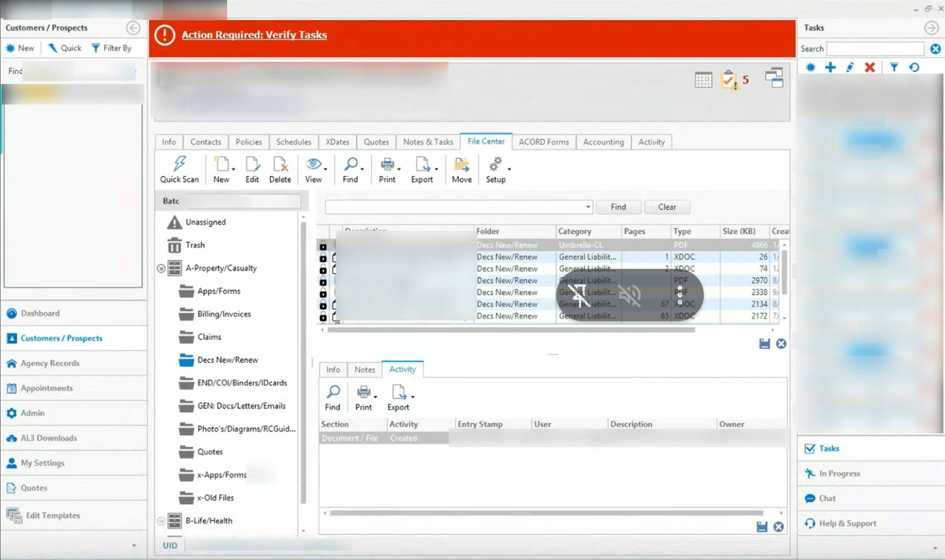Open the File Center Export dropdown arrow
The width and height of the screenshot is (945, 560).
click(436, 169)
